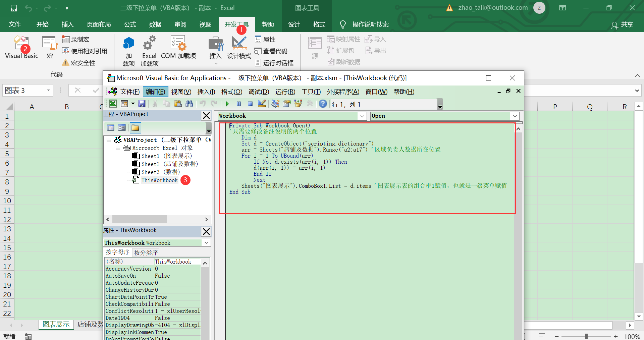Collapse the VBAProject tree node

tap(109, 140)
